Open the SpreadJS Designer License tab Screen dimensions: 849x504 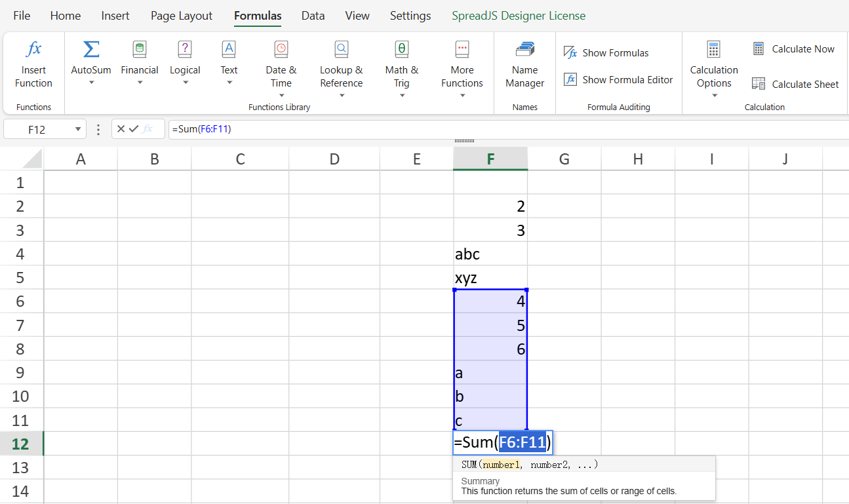[x=519, y=16]
